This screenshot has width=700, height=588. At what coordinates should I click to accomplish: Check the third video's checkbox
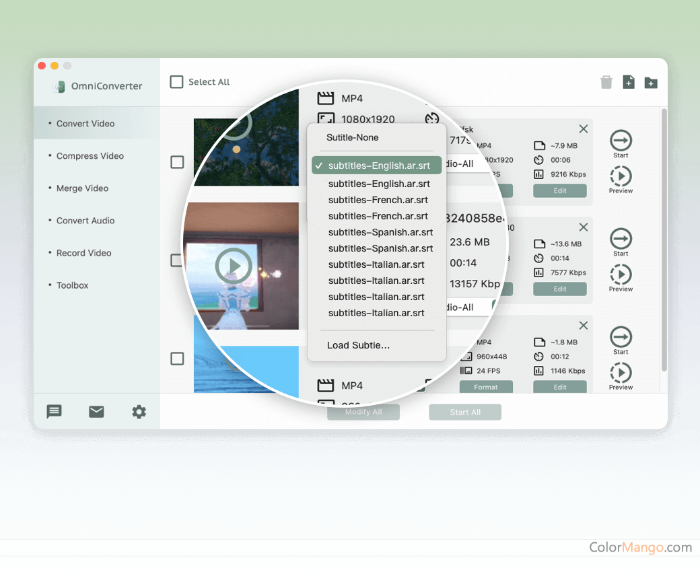[177, 359]
